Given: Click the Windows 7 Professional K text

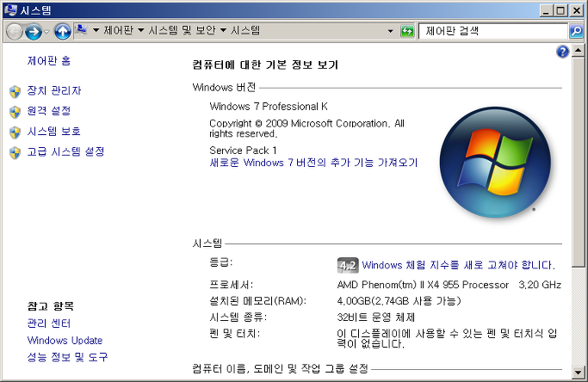Looking at the screenshot, I should coord(269,107).
